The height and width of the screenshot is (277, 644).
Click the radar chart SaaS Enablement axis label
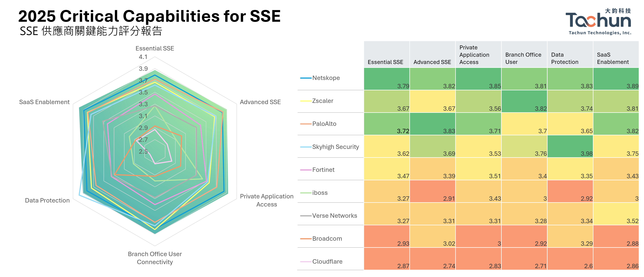pos(44,102)
